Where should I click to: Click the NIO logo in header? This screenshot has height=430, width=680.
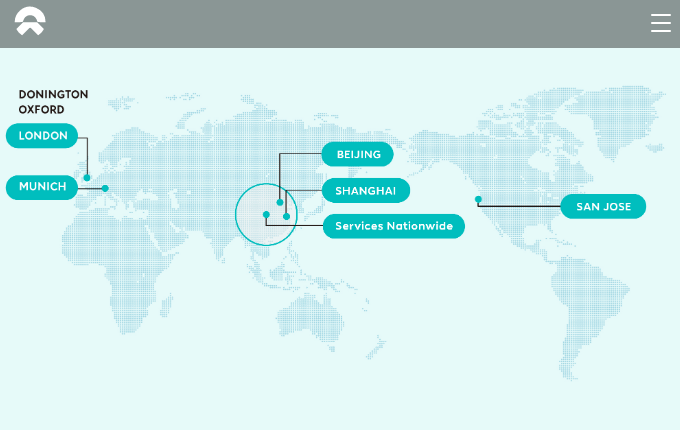click(30, 21)
